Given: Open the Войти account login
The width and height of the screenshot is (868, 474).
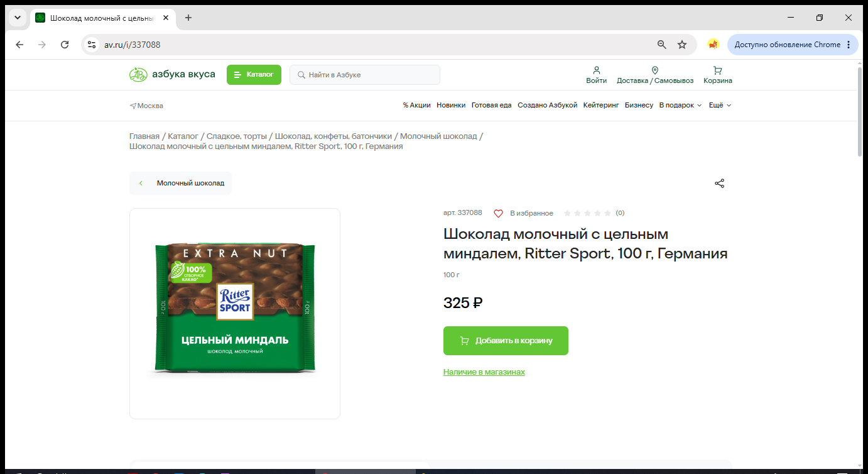Looking at the screenshot, I should click(x=597, y=75).
